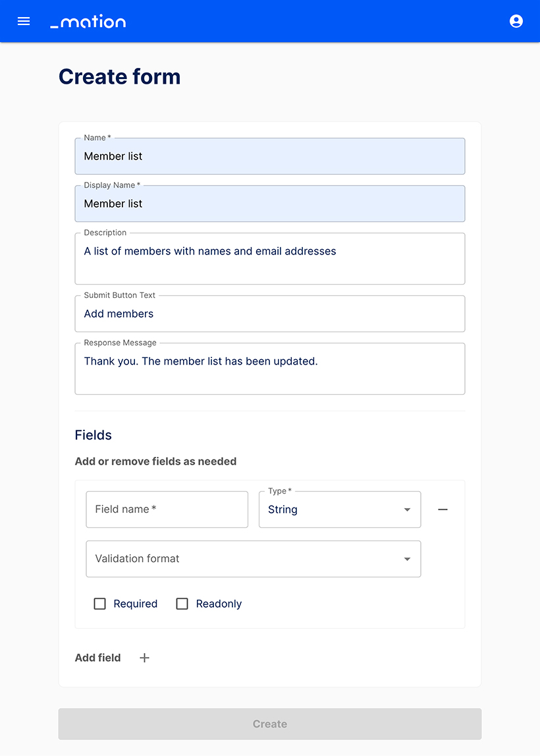Click the Add field label
The height and width of the screenshot is (756, 540).
[97, 658]
